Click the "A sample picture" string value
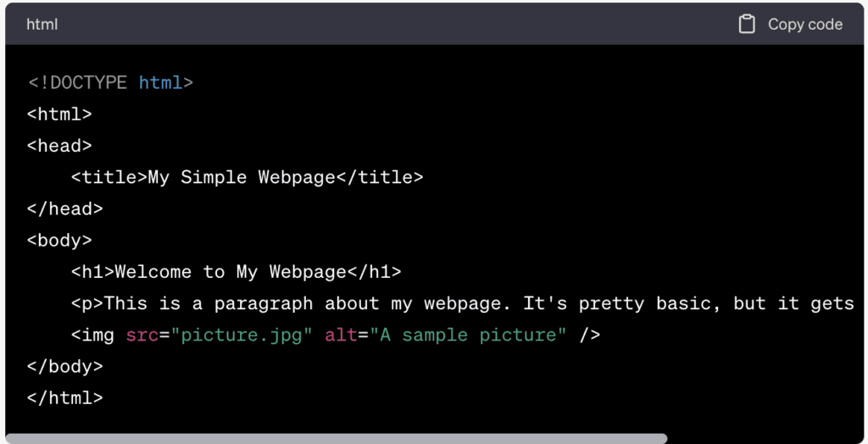The width and height of the screenshot is (868, 444). [x=468, y=336]
